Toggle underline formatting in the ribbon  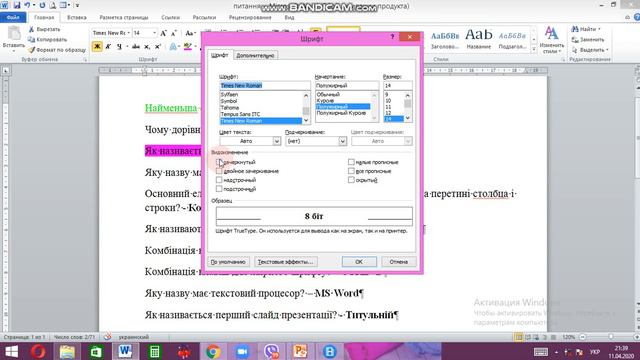tap(119, 47)
